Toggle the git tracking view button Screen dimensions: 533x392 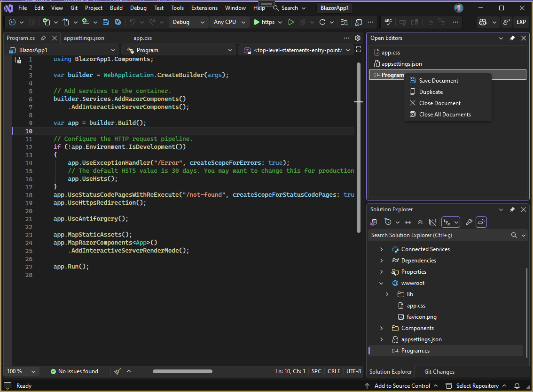(447, 223)
